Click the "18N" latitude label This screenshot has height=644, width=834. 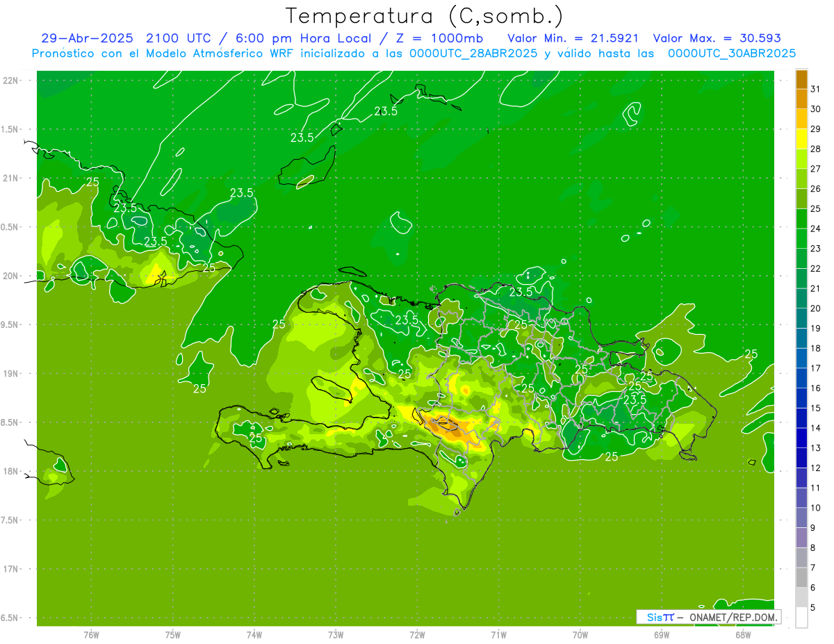10,471
